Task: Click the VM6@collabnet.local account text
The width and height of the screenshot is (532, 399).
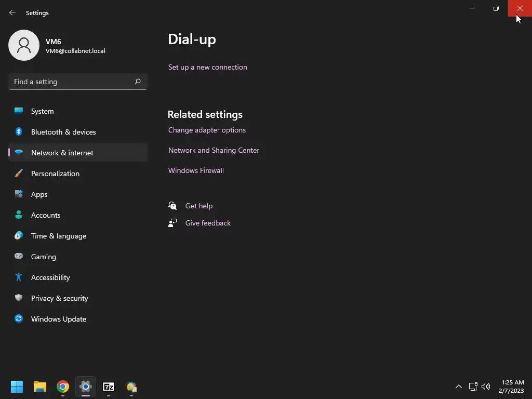Action: tap(75, 51)
